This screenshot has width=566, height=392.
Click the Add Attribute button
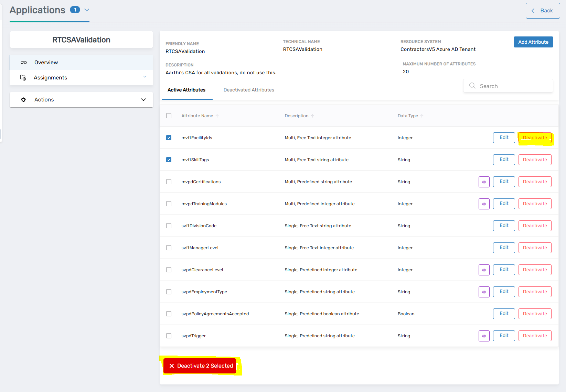(533, 42)
